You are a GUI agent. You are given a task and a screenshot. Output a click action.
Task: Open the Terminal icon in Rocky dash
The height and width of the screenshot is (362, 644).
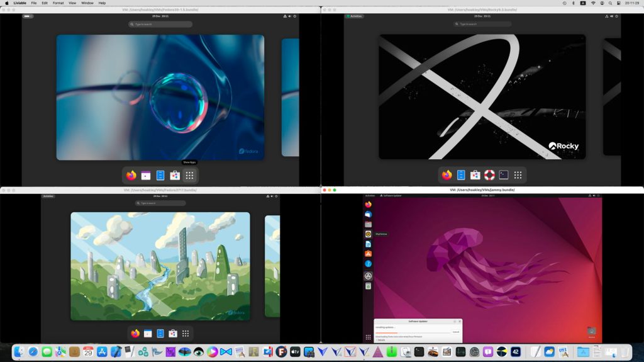click(504, 175)
